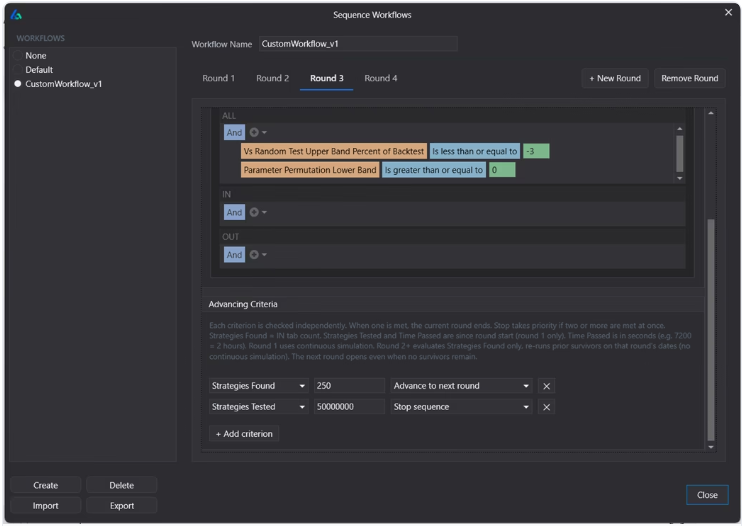Select the CustomWorkflow_v1 radio button
Image resolution: width=746 pixels, height=526 pixels.
pyautogui.click(x=18, y=84)
